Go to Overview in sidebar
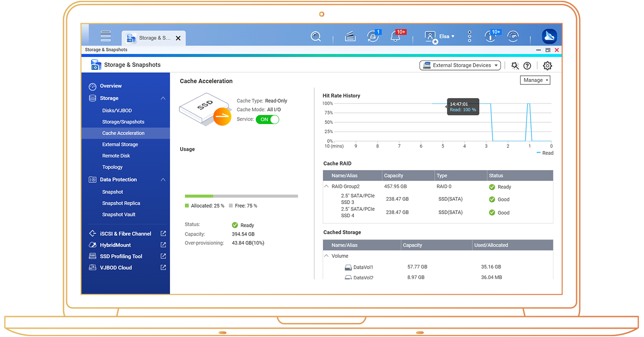The width and height of the screenshot is (644, 337). pos(111,86)
